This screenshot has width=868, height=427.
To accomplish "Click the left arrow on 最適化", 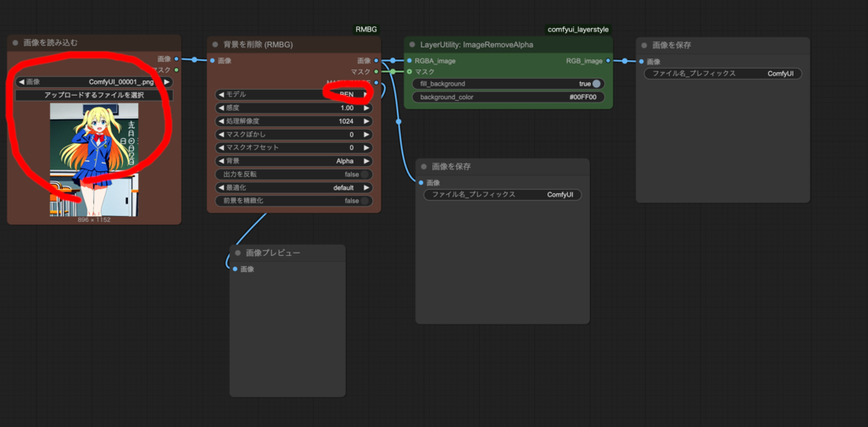I will (x=221, y=187).
